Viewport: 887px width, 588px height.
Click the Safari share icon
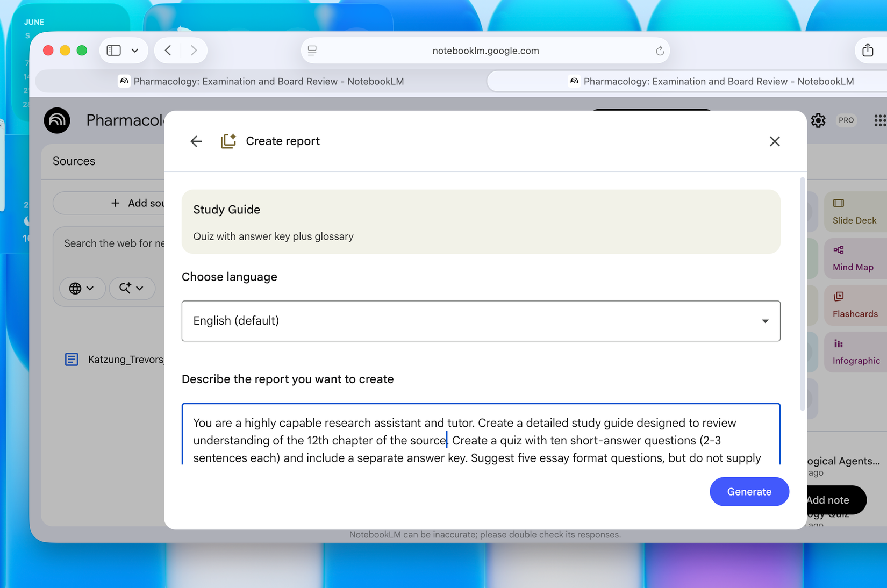(x=868, y=50)
